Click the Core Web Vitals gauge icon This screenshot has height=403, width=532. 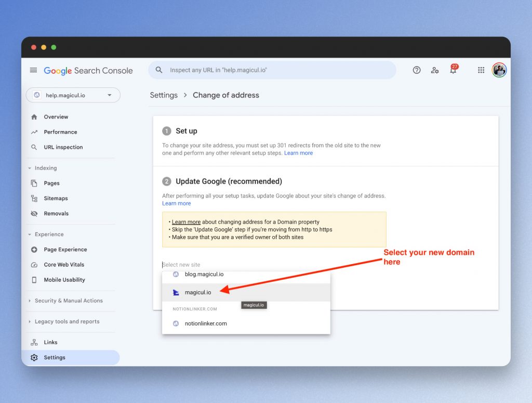point(34,265)
